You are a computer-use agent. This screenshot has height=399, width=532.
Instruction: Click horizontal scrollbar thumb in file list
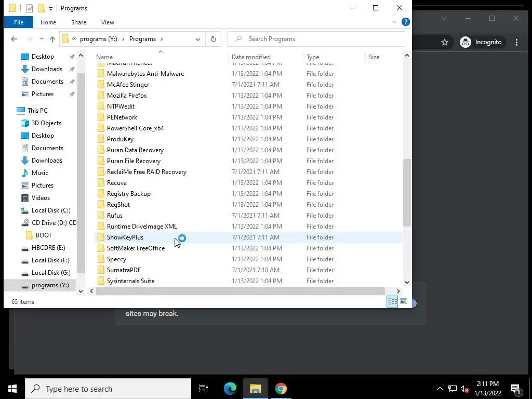240,291
